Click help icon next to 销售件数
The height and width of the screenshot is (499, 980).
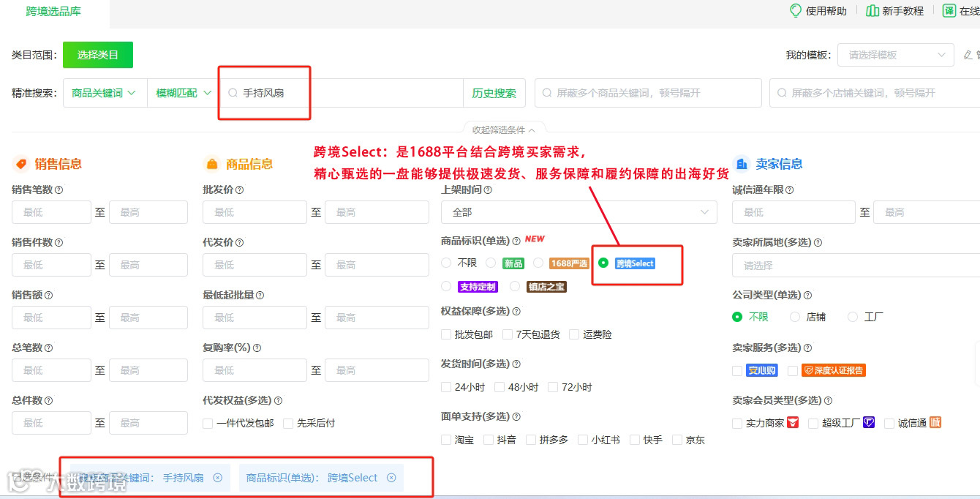pyautogui.click(x=59, y=243)
